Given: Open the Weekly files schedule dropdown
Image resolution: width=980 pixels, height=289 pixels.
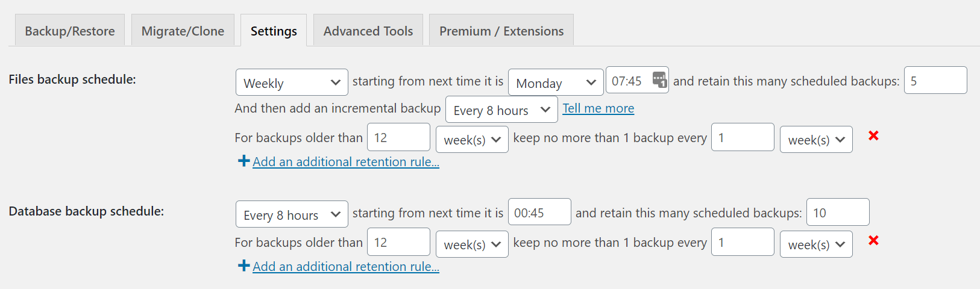Looking at the screenshot, I should (x=292, y=82).
